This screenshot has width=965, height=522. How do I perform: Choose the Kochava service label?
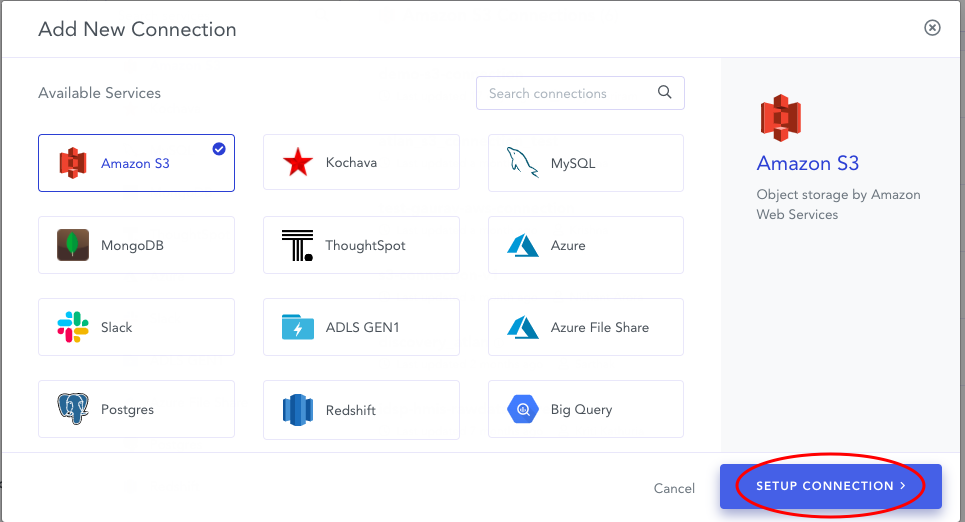click(x=351, y=163)
